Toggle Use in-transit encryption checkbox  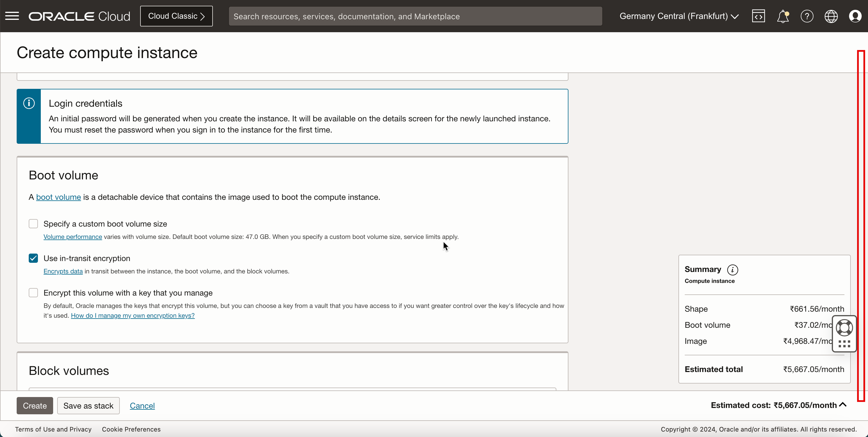click(x=33, y=258)
